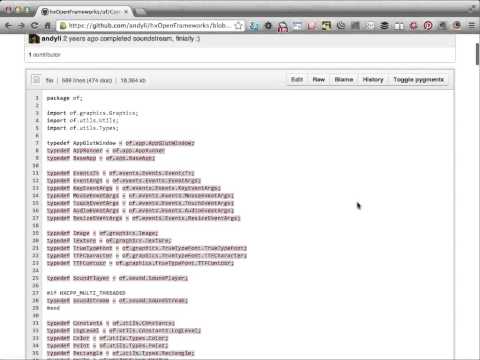Click Toggle pygments button

[x=418, y=80]
